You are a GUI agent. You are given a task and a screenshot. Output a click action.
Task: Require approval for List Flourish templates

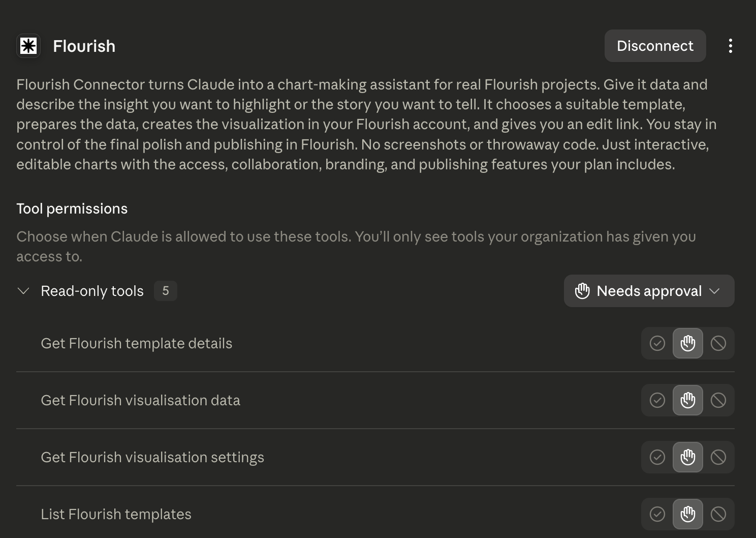click(687, 514)
